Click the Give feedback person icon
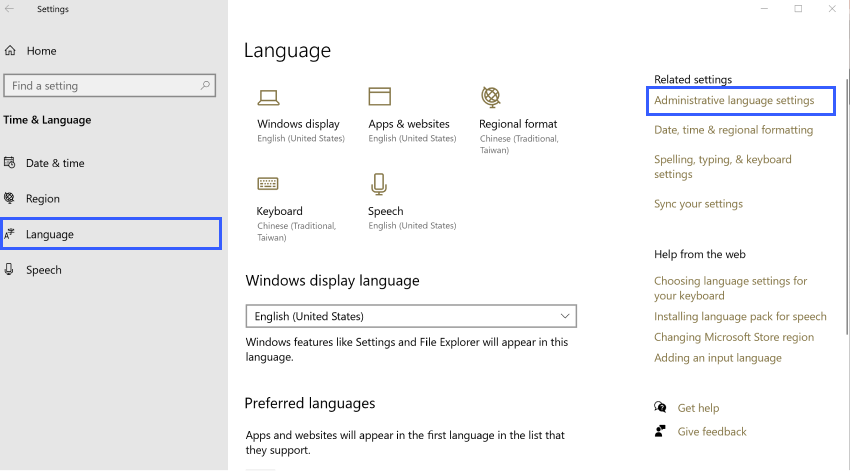Screen dimensions: 850x471 tap(660, 432)
